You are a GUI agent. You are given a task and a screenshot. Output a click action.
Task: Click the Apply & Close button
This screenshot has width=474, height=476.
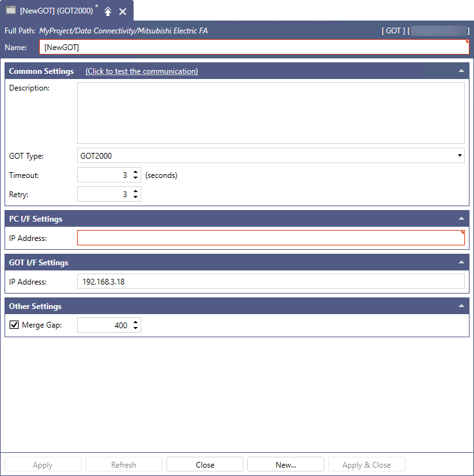pos(367,464)
